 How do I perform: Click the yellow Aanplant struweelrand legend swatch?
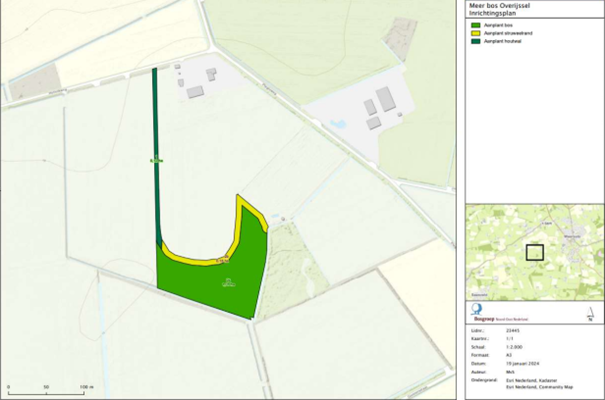pyautogui.click(x=476, y=33)
